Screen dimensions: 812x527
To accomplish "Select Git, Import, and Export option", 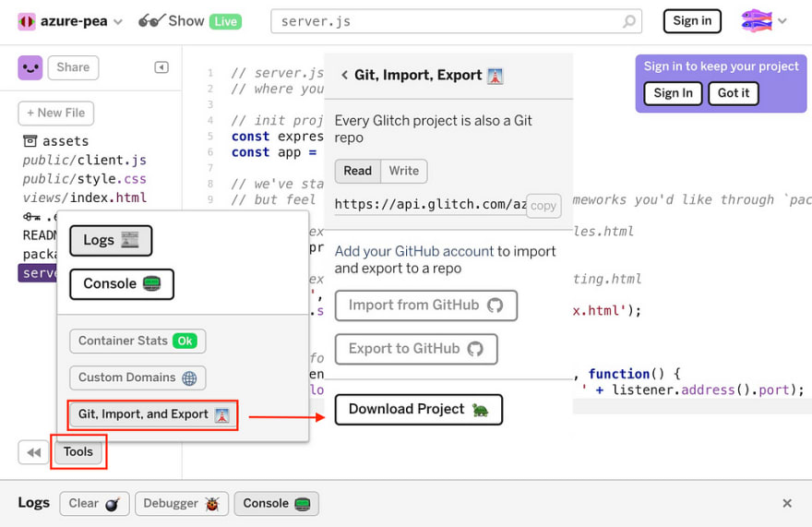I will (153, 414).
